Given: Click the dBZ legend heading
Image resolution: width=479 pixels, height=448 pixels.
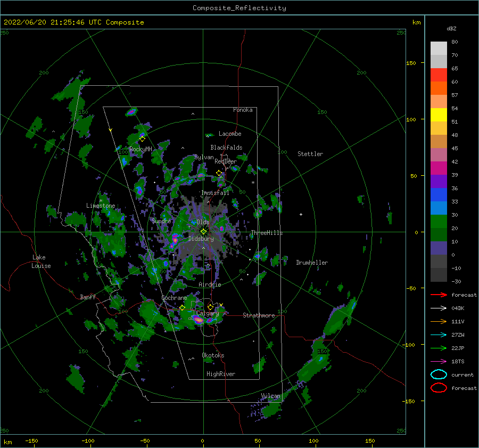Looking at the screenshot, I should [451, 28].
